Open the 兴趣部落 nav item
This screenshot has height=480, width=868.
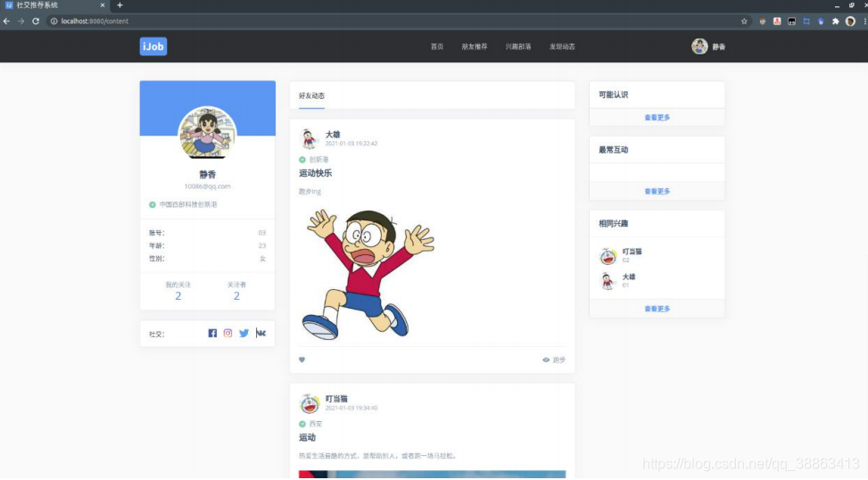point(518,46)
